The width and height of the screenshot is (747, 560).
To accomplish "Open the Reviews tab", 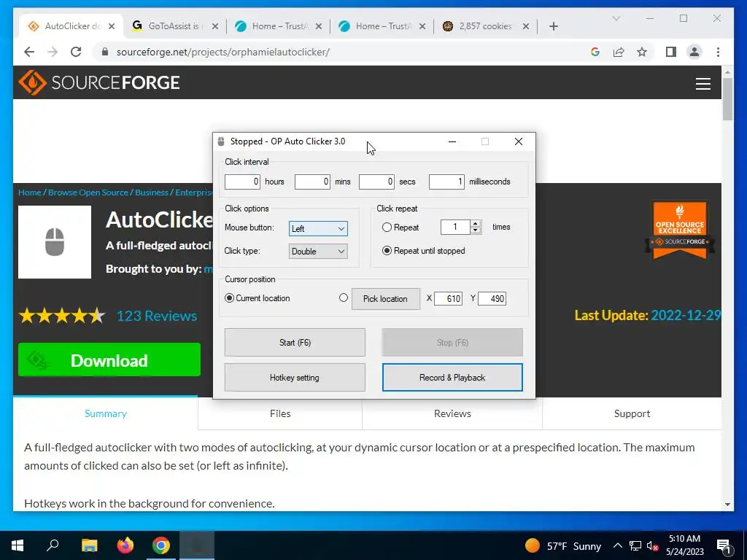I will (452, 413).
